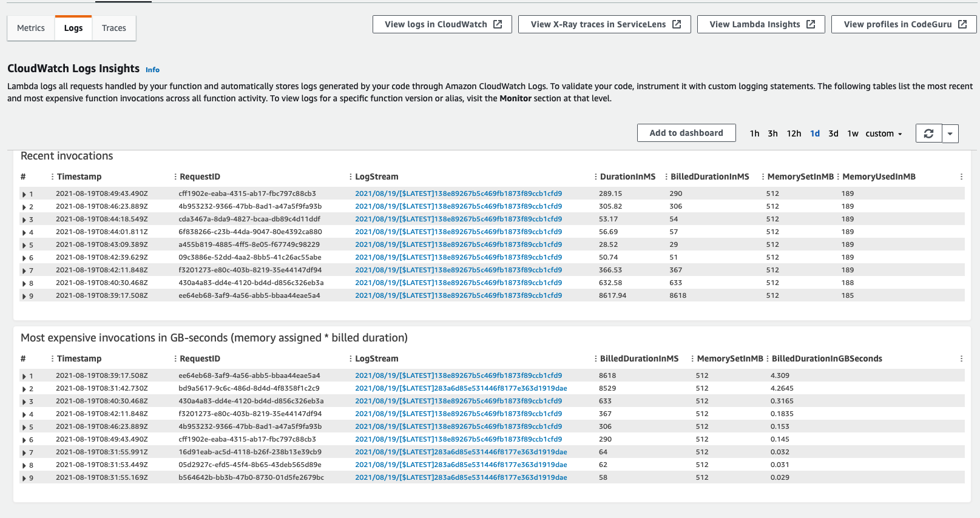This screenshot has height=518, width=980.
Task: Open log stream link for request a455b819
Action: (x=458, y=244)
